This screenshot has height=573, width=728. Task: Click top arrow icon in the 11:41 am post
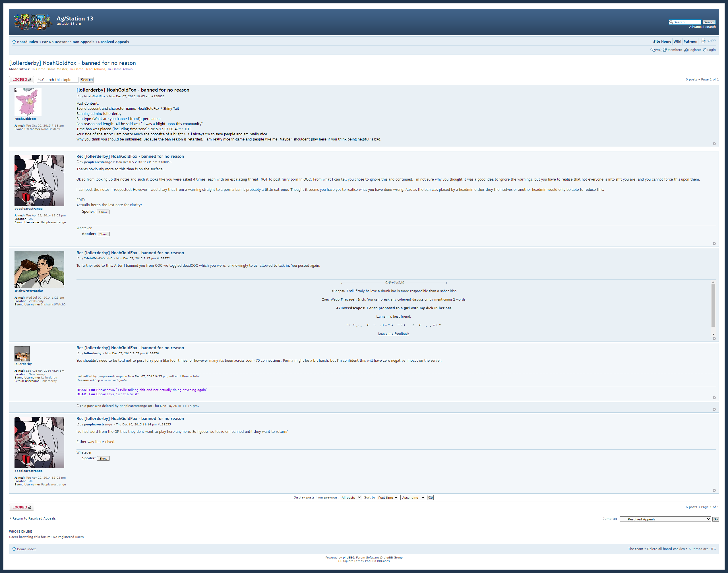coord(714,243)
